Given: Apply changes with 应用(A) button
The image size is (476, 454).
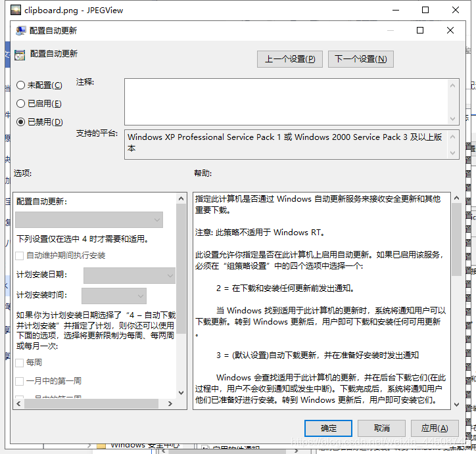Looking at the screenshot, I should (x=435, y=428).
